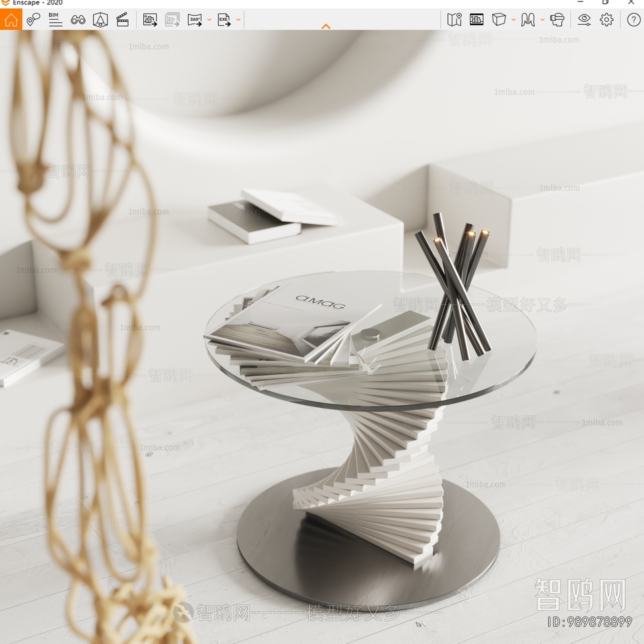Expand the 360° panorama export dropdown

pyautogui.click(x=209, y=19)
